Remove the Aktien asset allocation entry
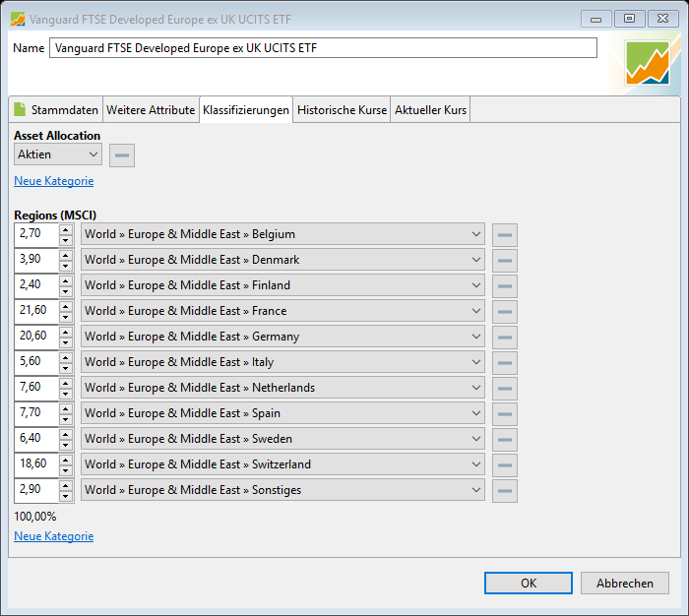This screenshot has width=689, height=616. (x=122, y=155)
